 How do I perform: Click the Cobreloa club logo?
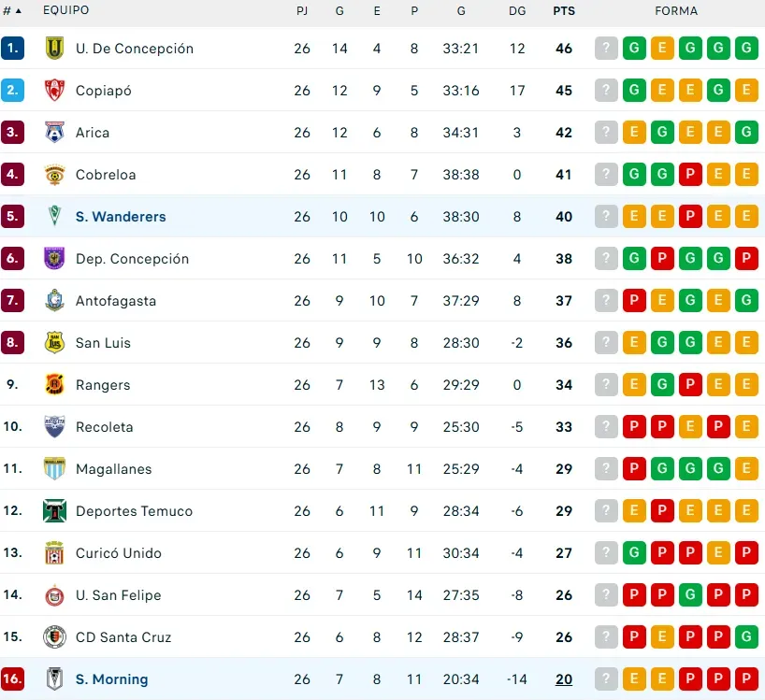pyautogui.click(x=54, y=175)
